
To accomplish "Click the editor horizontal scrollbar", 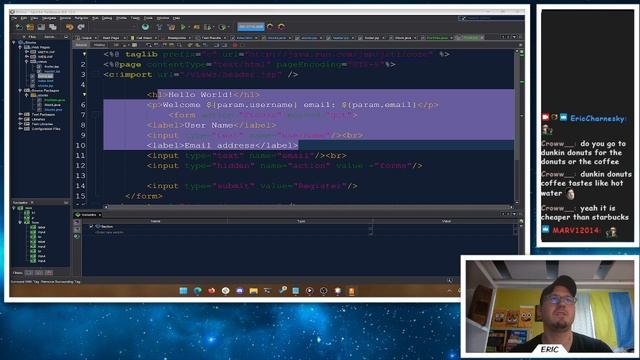I will [x=308, y=207].
